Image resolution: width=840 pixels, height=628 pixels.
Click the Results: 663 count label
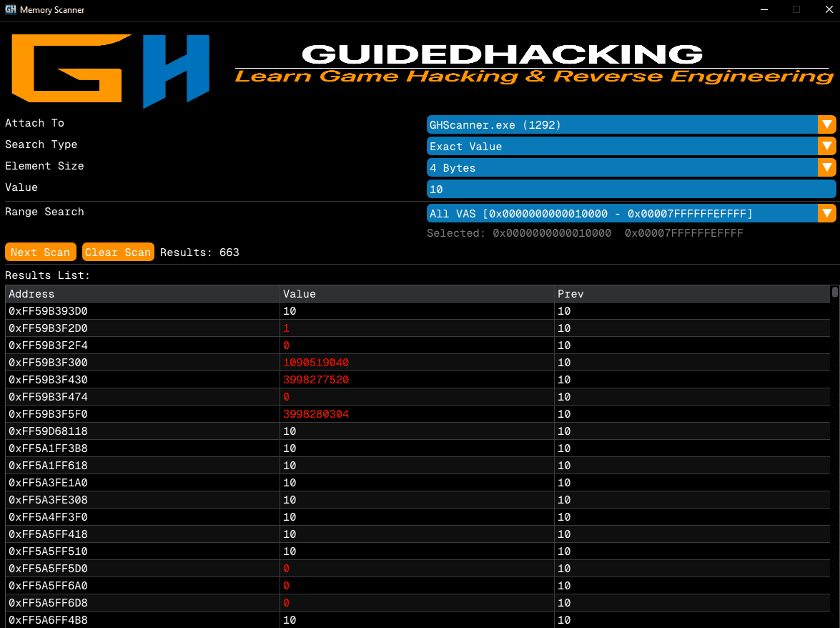199,252
